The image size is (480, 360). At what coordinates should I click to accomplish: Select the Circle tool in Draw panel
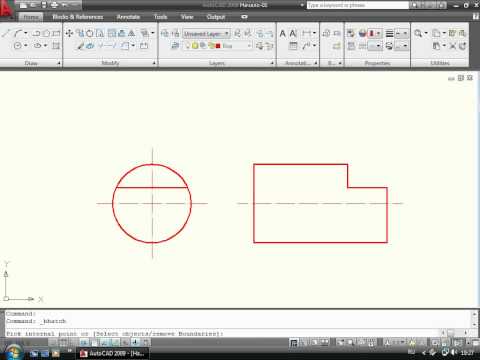(x=18, y=46)
